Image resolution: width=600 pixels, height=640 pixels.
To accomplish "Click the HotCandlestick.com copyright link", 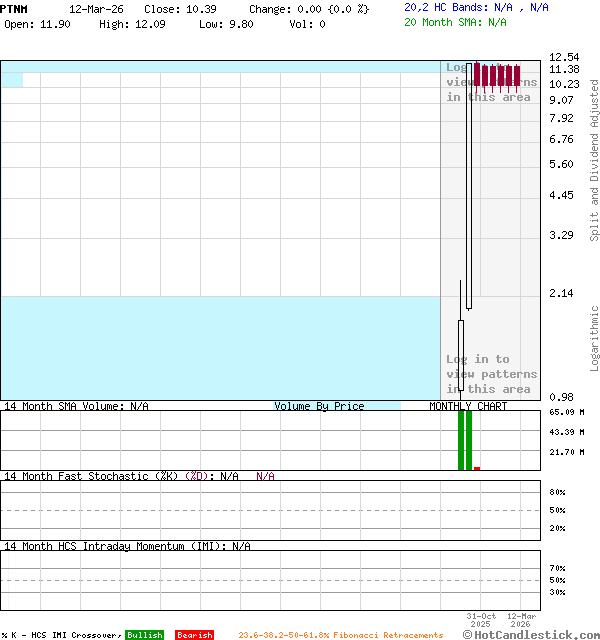I will 532,634.
